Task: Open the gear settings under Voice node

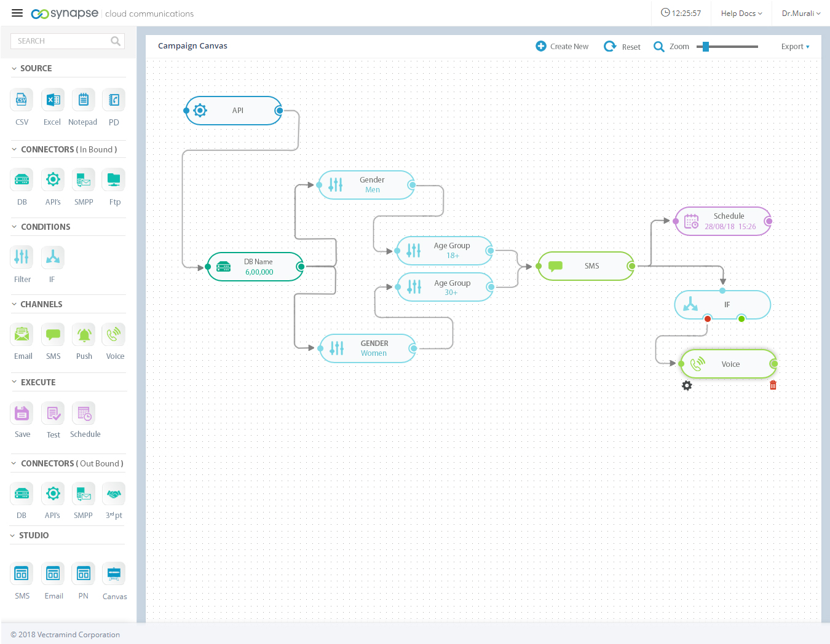Action: [x=687, y=385]
